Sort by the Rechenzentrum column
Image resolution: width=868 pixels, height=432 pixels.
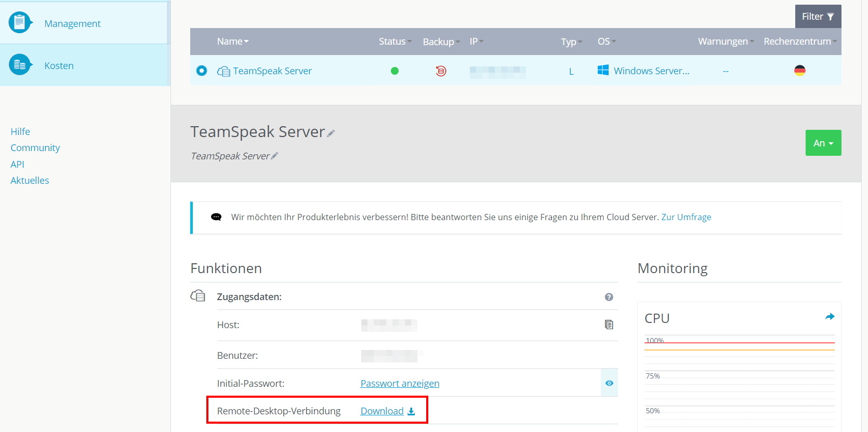coord(800,41)
